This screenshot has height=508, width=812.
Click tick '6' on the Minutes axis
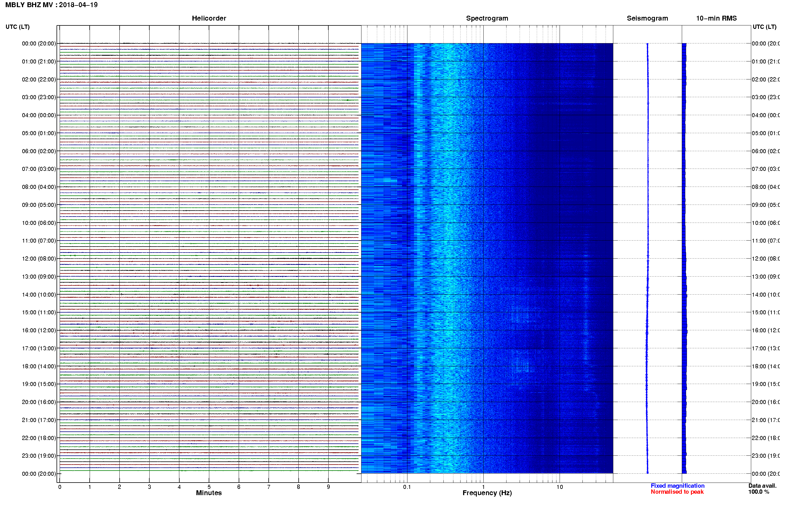point(239,487)
